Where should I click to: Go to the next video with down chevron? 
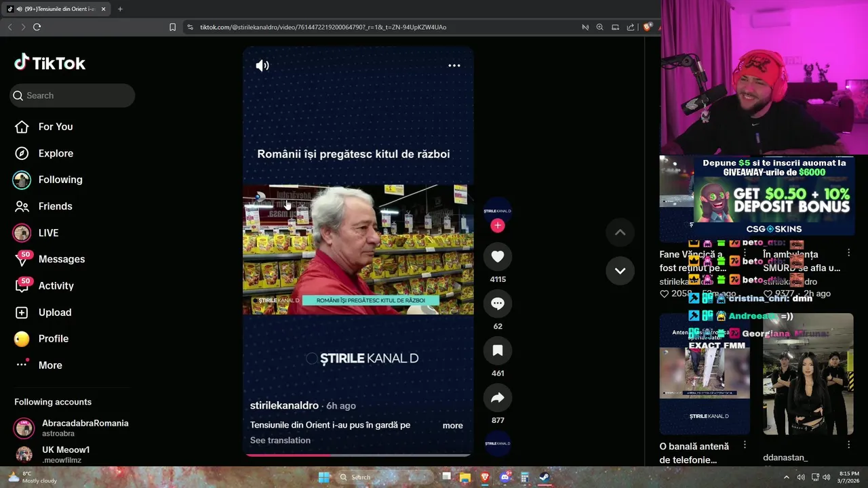point(620,270)
